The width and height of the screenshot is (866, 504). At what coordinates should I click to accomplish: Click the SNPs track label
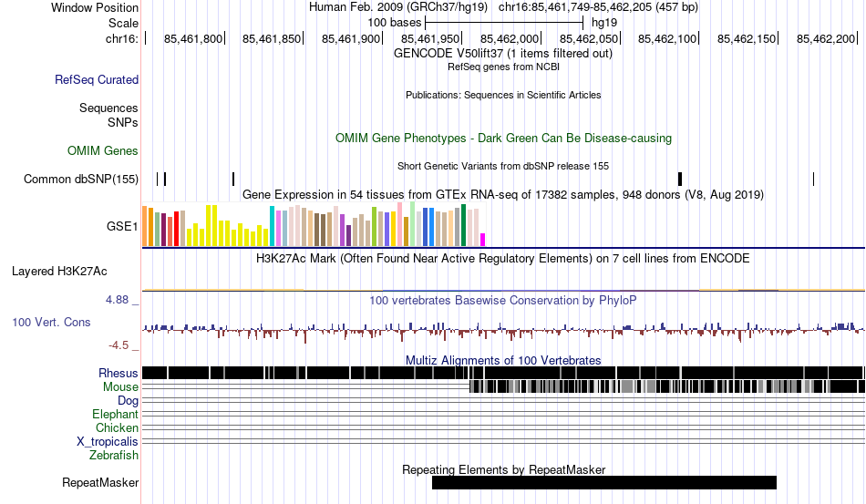123,122
